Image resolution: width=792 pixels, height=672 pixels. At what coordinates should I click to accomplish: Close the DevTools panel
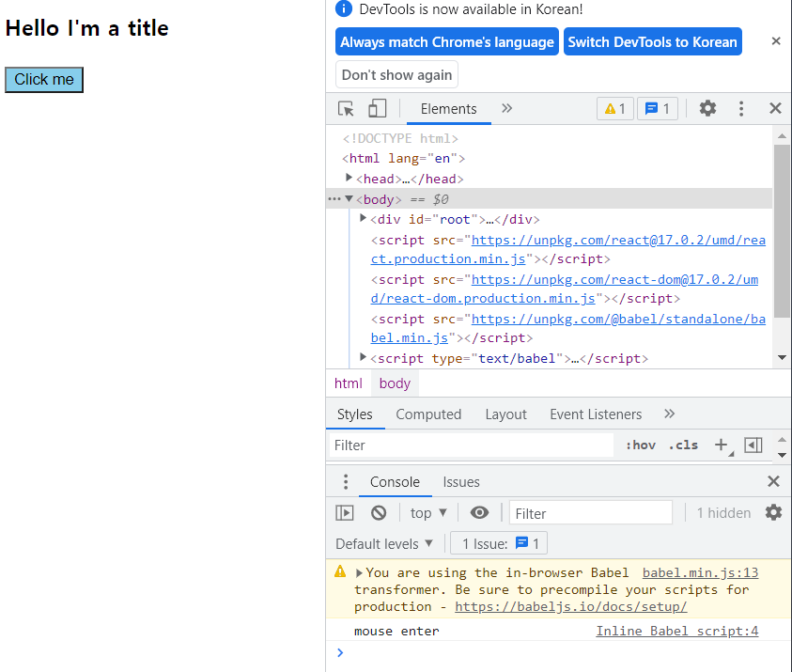point(775,108)
